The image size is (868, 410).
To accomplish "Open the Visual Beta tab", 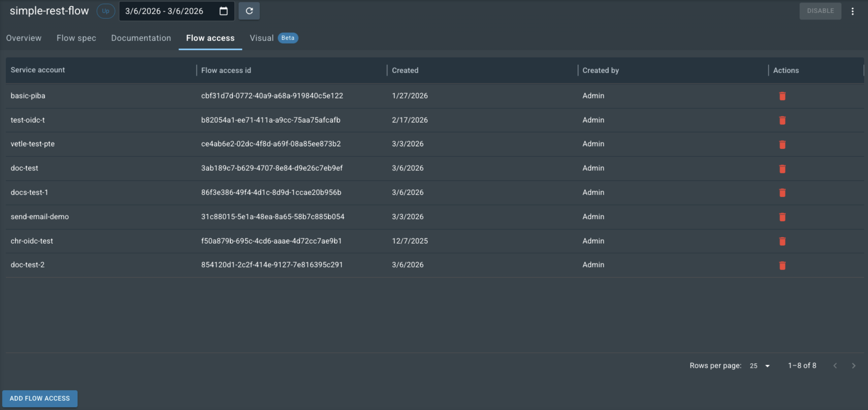I will coord(274,38).
